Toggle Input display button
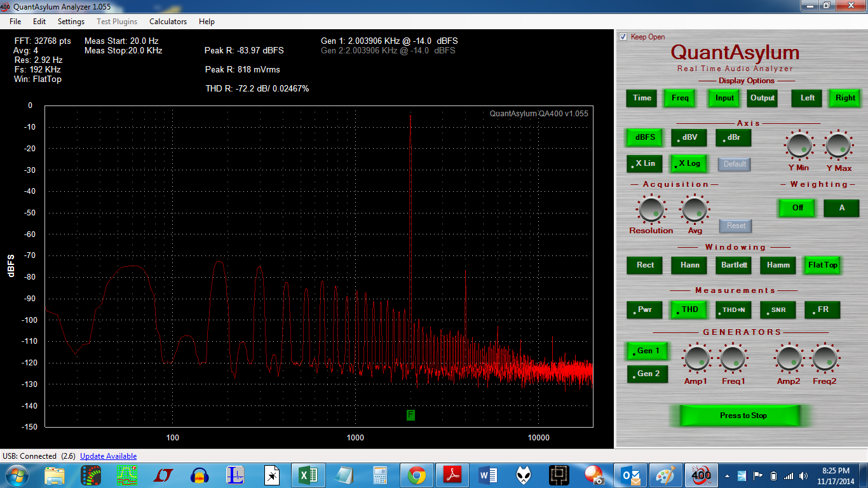Image resolution: width=868 pixels, height=488 pixels. tap(724, 98)
